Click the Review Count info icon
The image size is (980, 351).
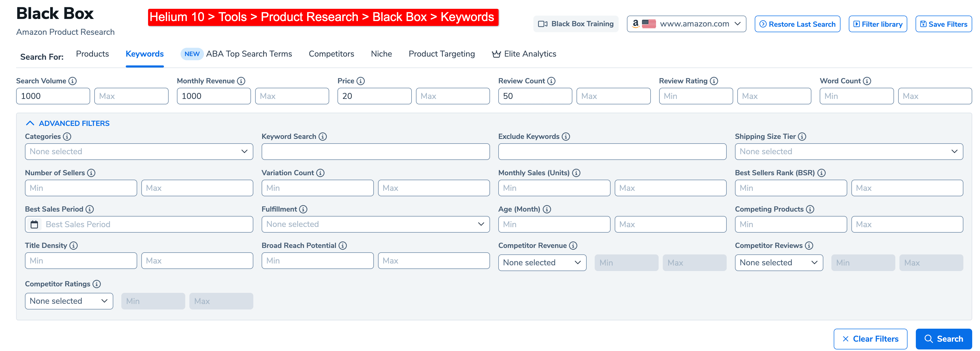tap(551, 81)
